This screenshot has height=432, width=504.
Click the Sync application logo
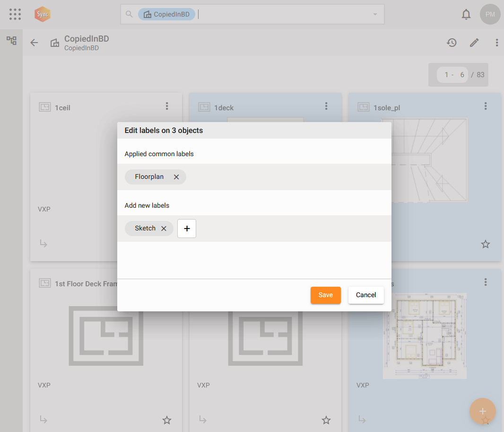[x=43, y=14]
